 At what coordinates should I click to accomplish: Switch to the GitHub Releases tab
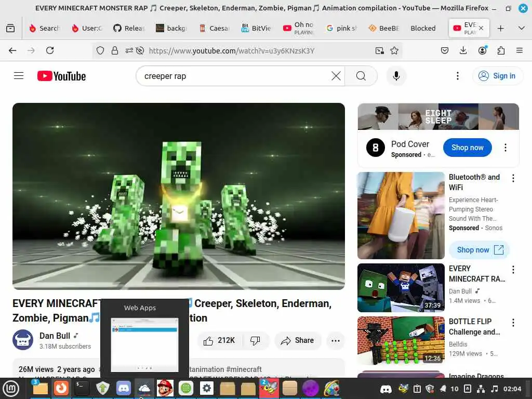click(x=129, y=28)
